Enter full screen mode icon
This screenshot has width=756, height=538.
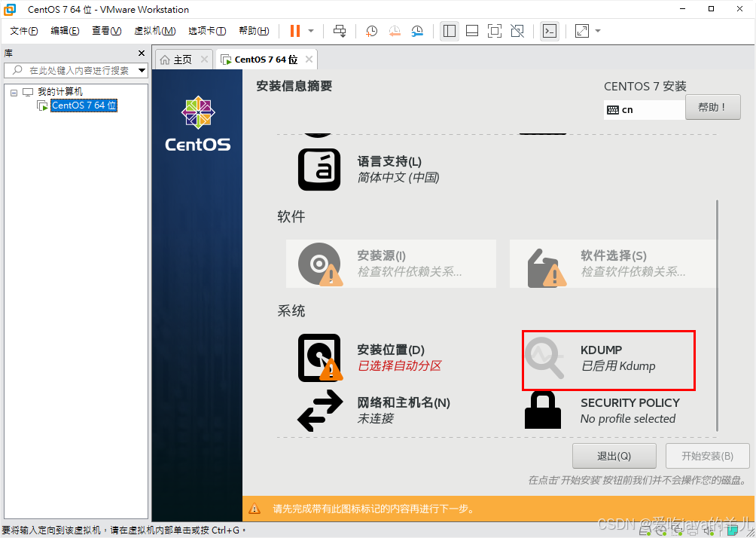(495, 31)
